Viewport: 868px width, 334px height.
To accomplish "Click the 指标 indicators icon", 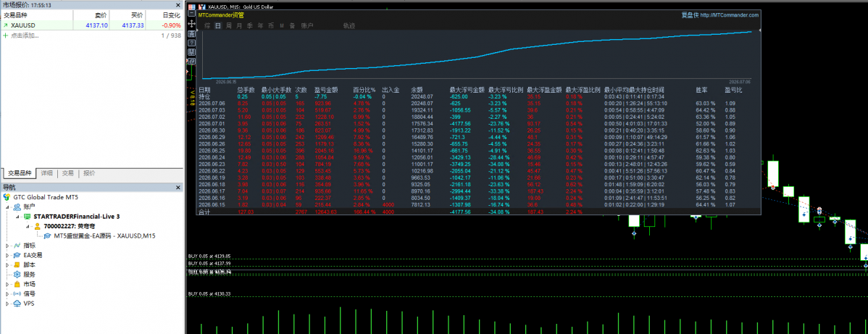I will click(17, 246).
